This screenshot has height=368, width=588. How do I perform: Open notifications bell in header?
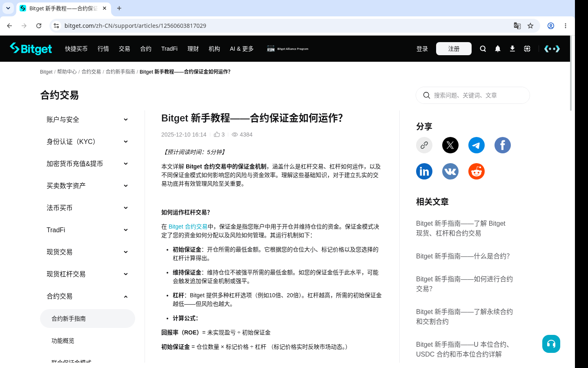point(498,49)
